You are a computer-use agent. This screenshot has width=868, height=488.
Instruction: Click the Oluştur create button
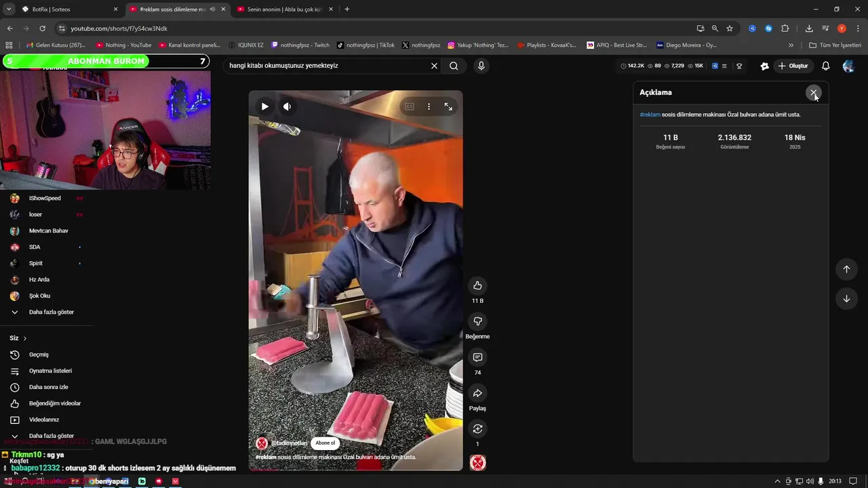tap(793, 66)
